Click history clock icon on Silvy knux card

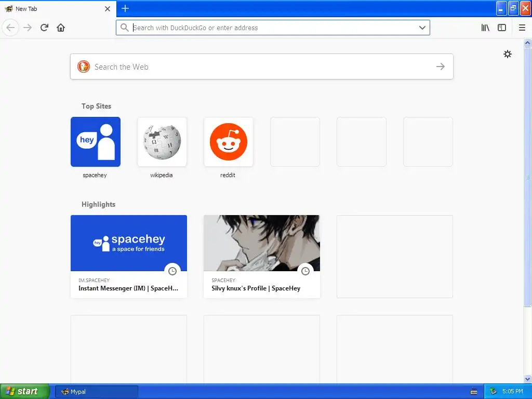[305, 271]
